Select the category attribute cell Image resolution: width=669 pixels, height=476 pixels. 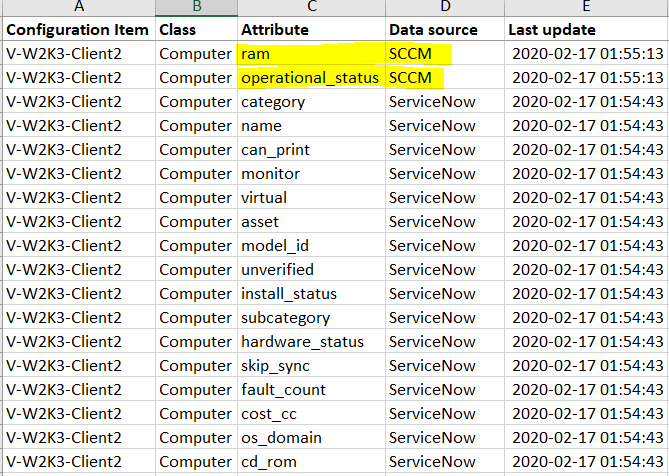click(x=311, y=102)
